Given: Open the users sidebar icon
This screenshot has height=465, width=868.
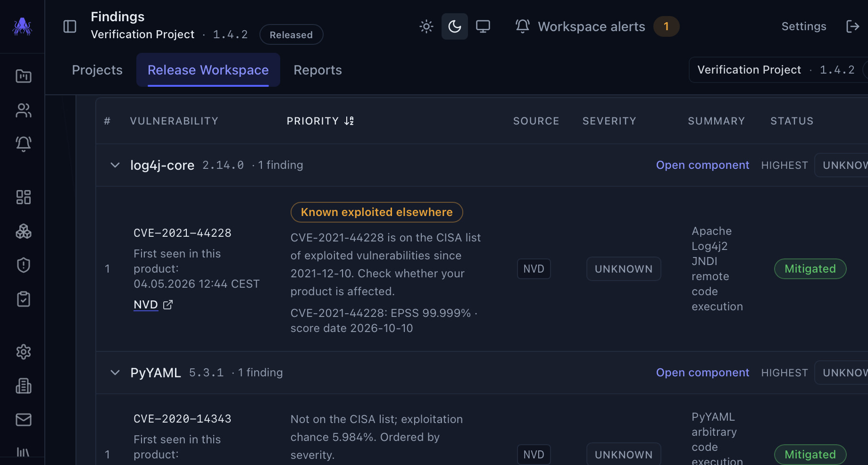Looking at the screenshot, I should (24, 110).
